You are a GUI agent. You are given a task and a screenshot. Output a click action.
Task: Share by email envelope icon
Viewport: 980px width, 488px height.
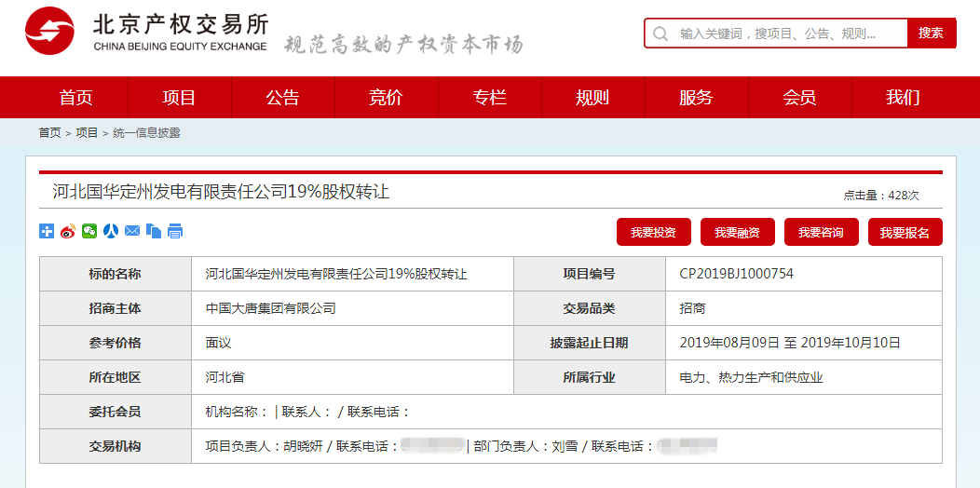132,231
